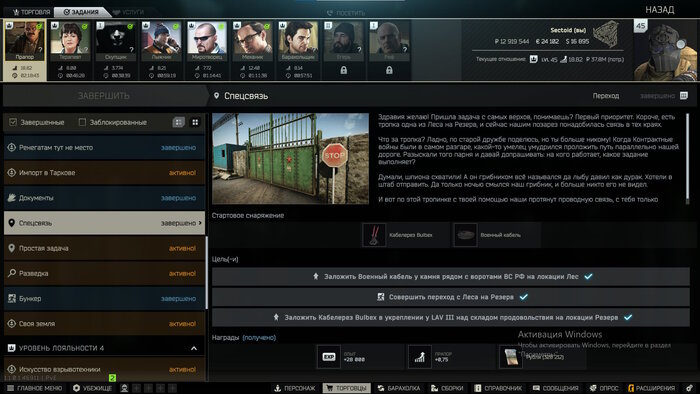Select trader Прапор portrait
Image resolution: width=700 pixels, height=394 pixels.
[25, 41]
